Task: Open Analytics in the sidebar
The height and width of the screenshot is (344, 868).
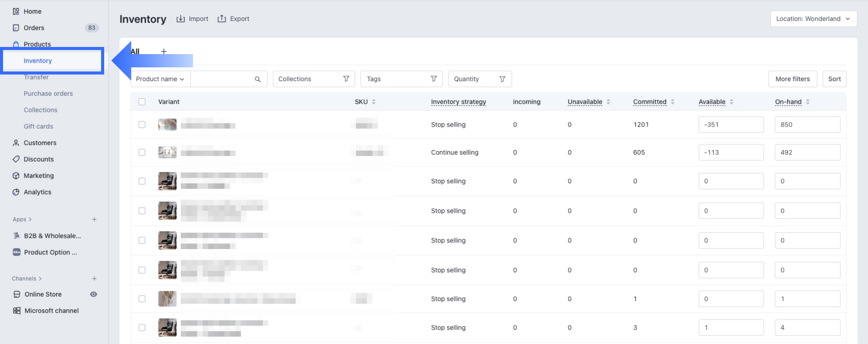Action: click(x=37, y=192)
